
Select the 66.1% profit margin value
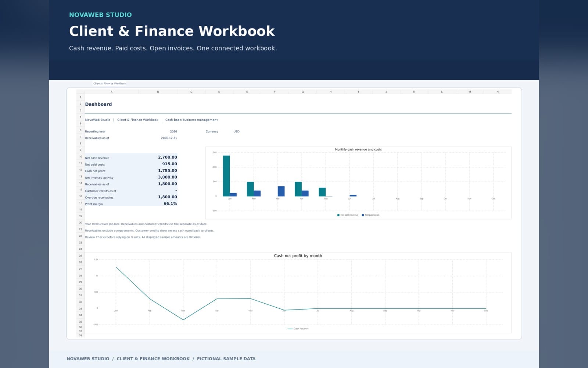pyautogui.click(x=170, y=204)
